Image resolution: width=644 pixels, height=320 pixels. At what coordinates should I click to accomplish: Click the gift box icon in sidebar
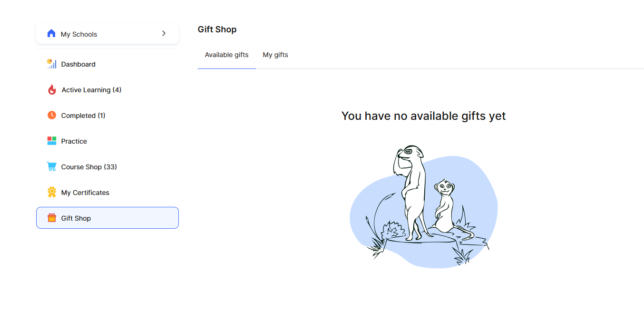[52, 218]
